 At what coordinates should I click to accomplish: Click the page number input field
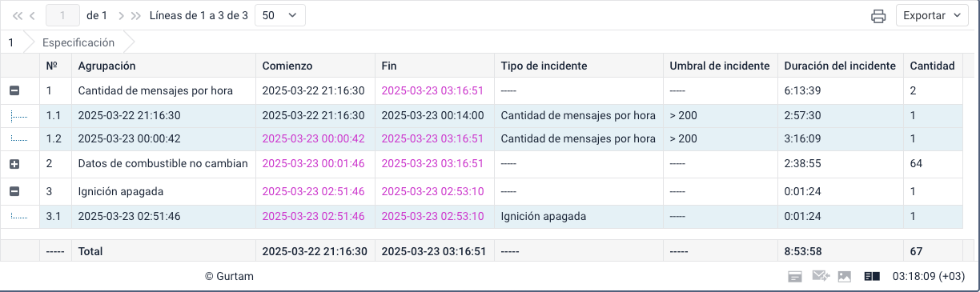click(62, 15)
